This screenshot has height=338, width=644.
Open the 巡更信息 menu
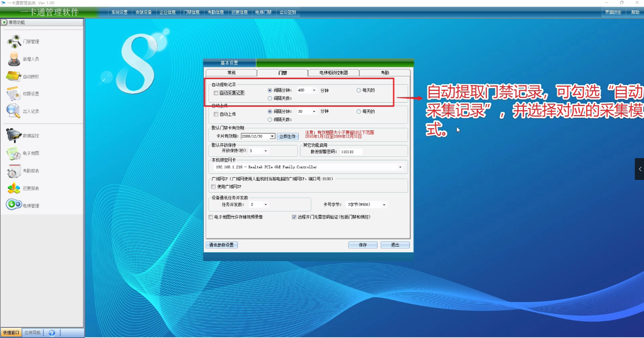coord(240,12)
